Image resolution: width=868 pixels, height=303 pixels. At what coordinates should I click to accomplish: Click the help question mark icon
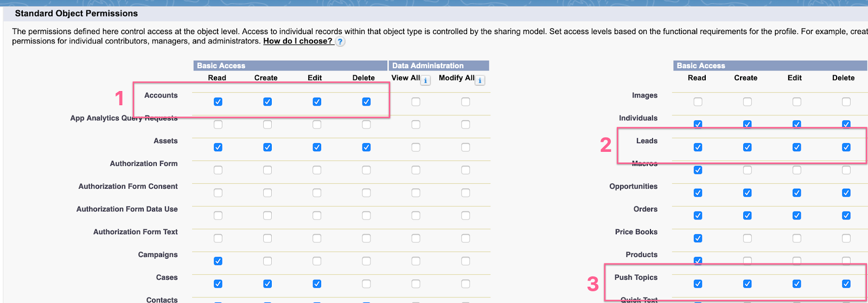click(340, 42)
